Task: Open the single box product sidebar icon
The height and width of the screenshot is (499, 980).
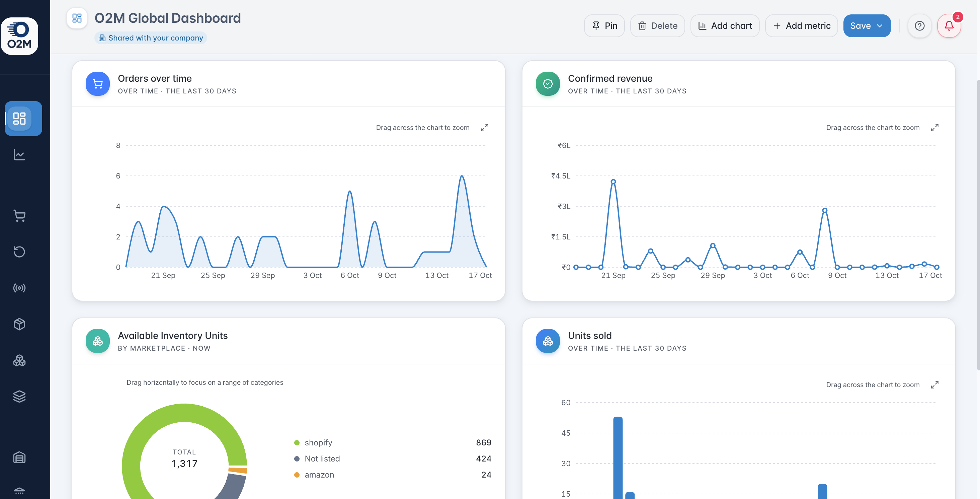Action: [x=19, y=324]
